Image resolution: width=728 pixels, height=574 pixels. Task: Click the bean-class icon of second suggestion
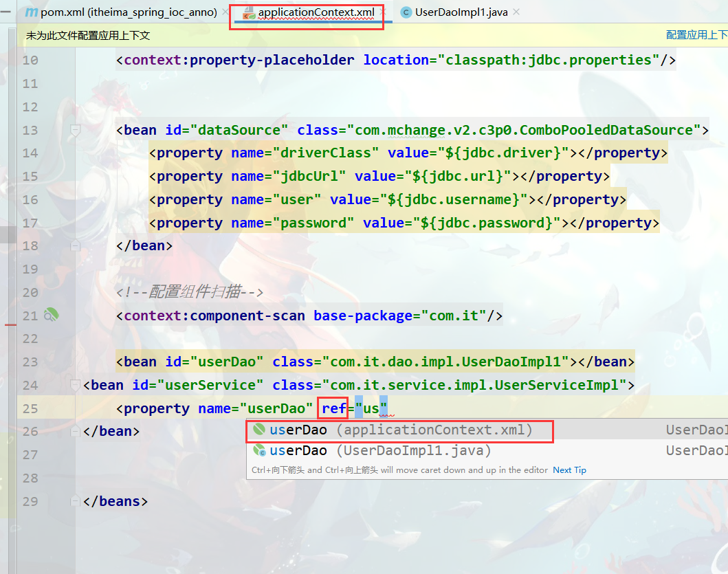tap(259, 450)
